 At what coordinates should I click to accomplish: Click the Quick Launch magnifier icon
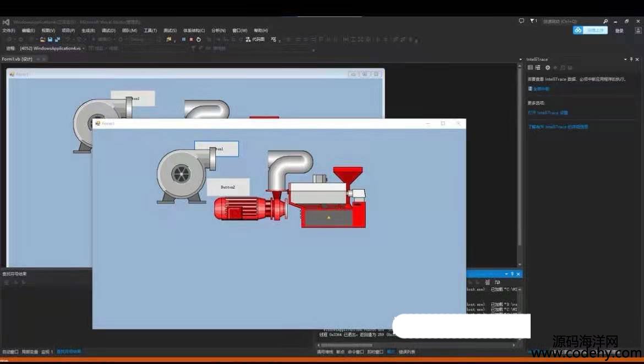tap(605, 21)
